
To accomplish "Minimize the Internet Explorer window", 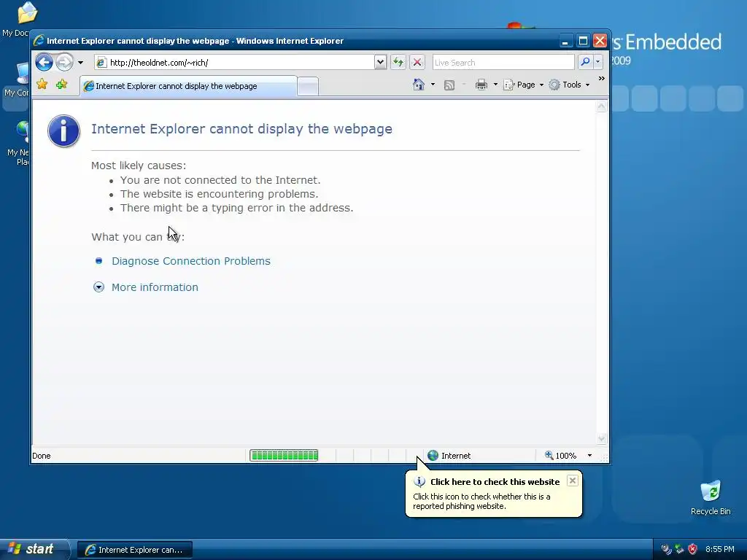I will click(x=565, y=41).
